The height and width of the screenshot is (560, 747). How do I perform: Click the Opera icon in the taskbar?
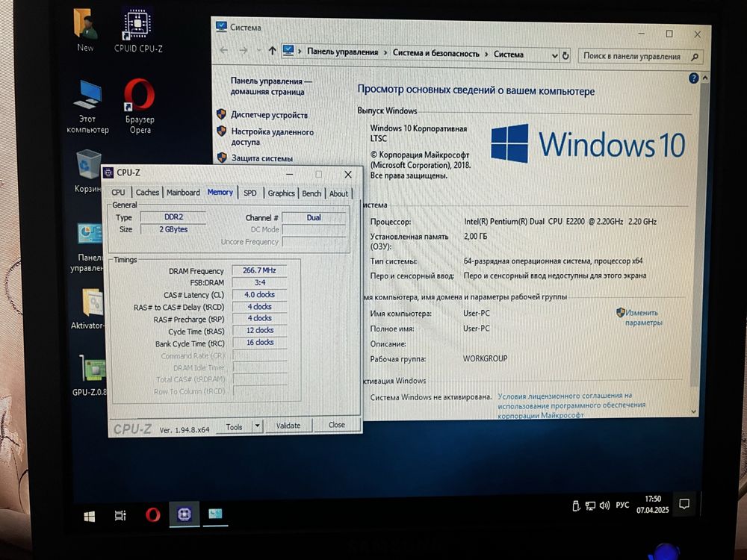pyautogui.click(x=152, y=514)
